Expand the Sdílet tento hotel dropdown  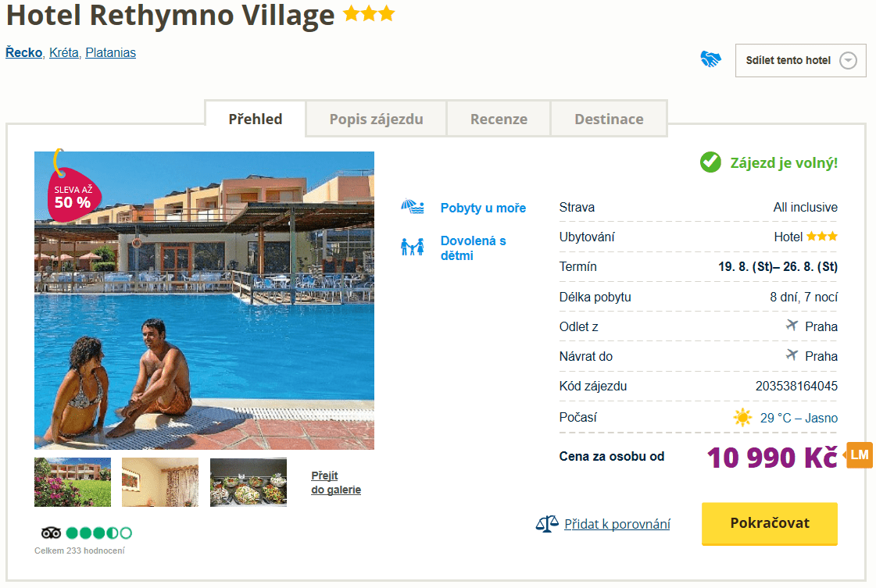[848, 61]
